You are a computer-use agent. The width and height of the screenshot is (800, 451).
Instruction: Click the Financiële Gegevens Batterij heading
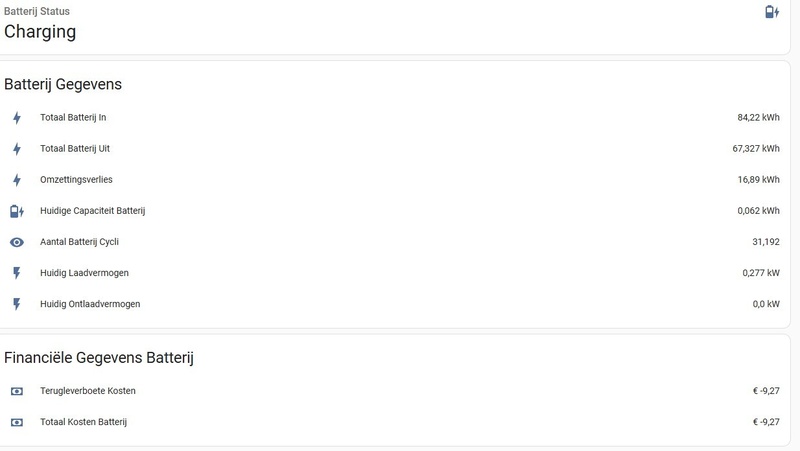(x=98, y=358)
